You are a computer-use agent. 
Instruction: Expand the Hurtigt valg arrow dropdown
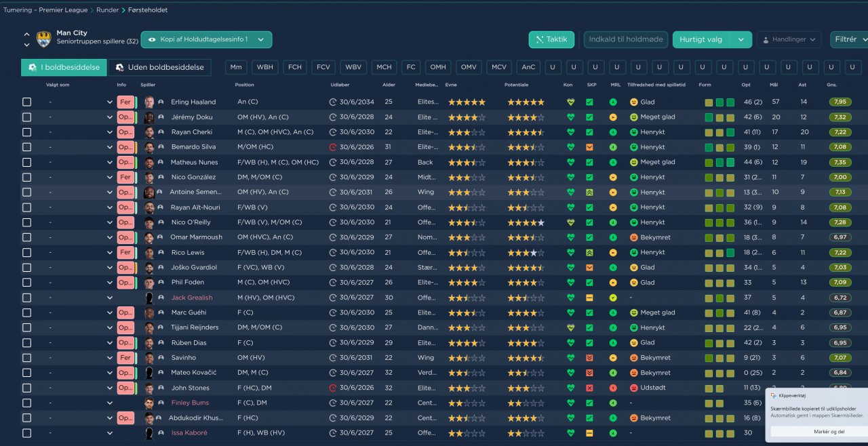point(741,39)
